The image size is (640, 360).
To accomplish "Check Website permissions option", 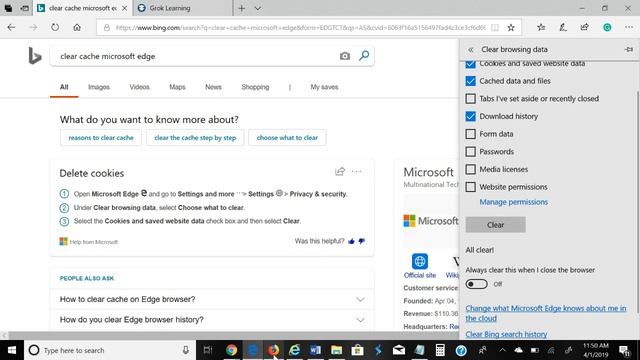I will (470, 187).
